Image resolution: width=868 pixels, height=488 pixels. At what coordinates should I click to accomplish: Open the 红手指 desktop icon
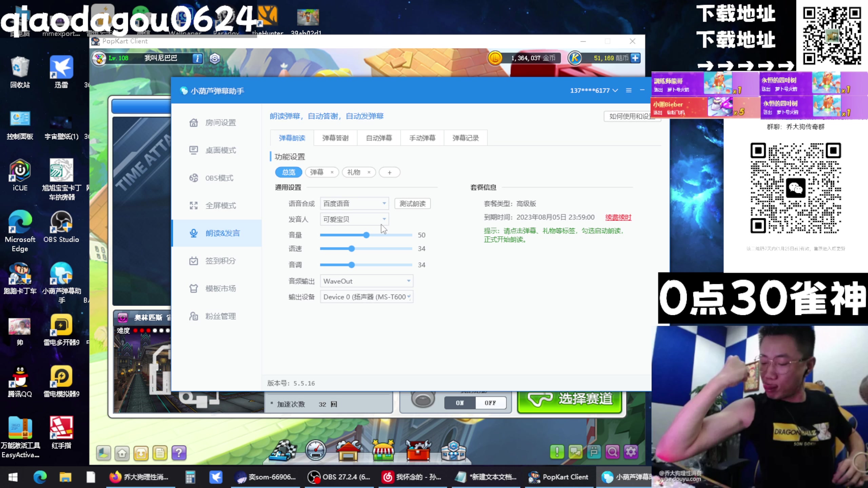click(x=61, y=433)
